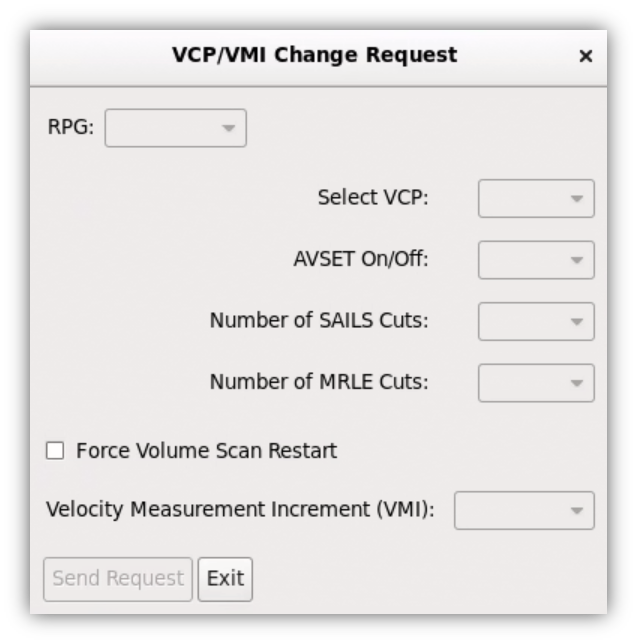Click the Select VCP arrow icon
The image size is (637, 644).
577,199
